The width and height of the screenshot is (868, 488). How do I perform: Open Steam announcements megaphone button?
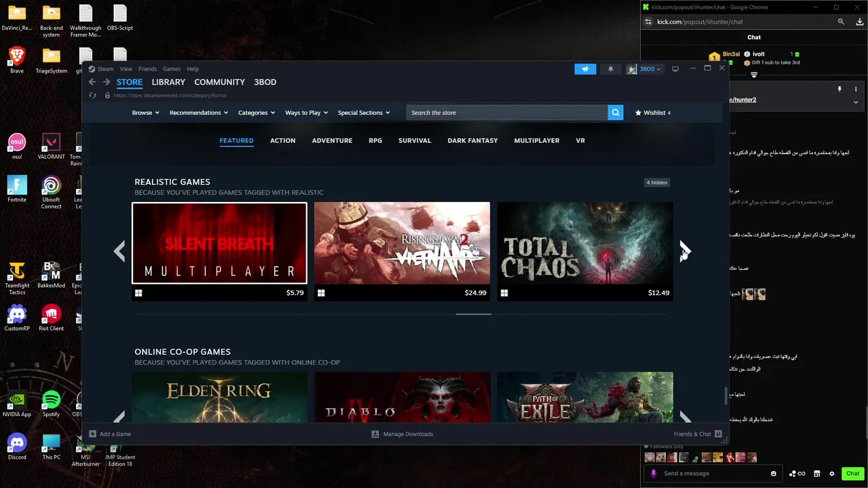pos(585,68)
